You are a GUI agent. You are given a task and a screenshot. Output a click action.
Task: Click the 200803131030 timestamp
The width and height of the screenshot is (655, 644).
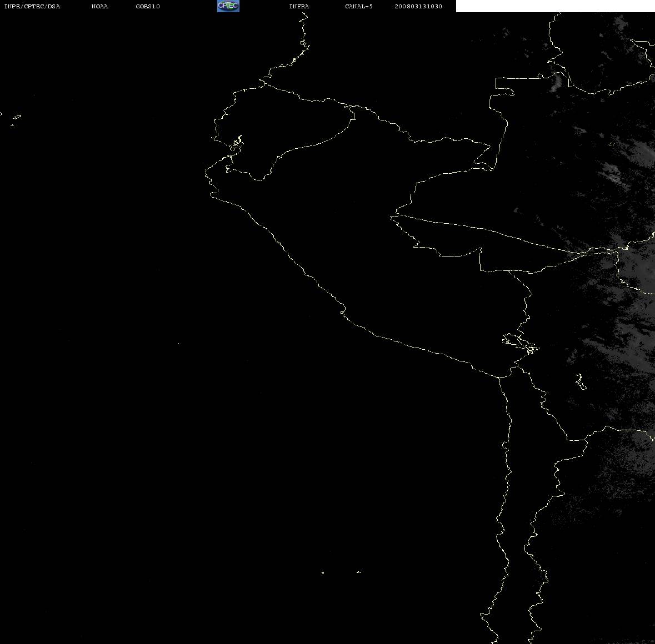click(x=418, y=6)
